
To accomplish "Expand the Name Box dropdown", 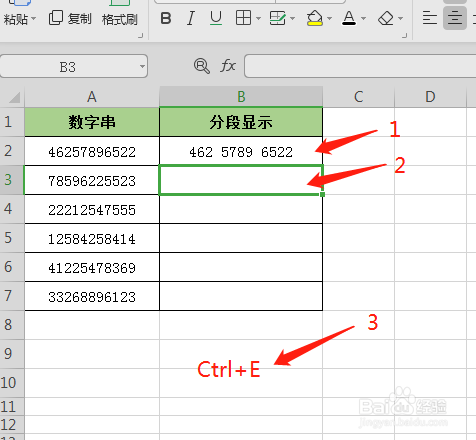I will tap(142, 66).
